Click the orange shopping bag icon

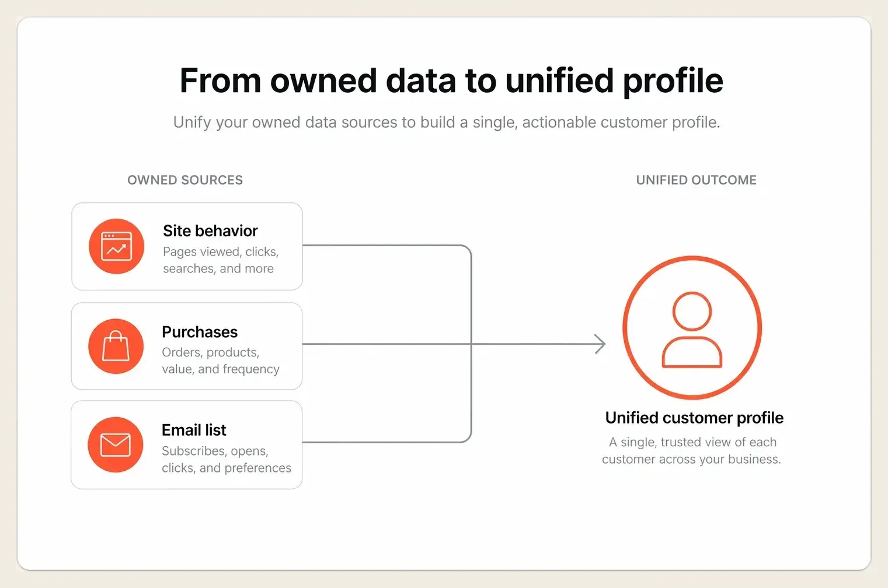[116, 346]
